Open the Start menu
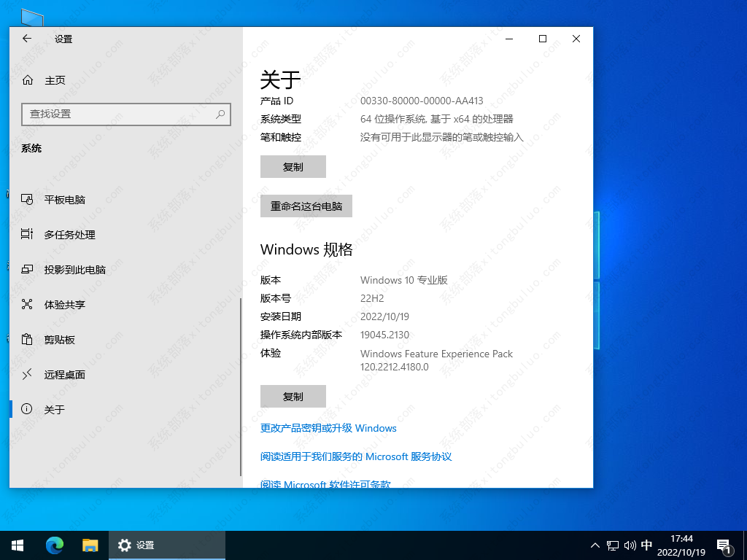 tap(17, 545)
